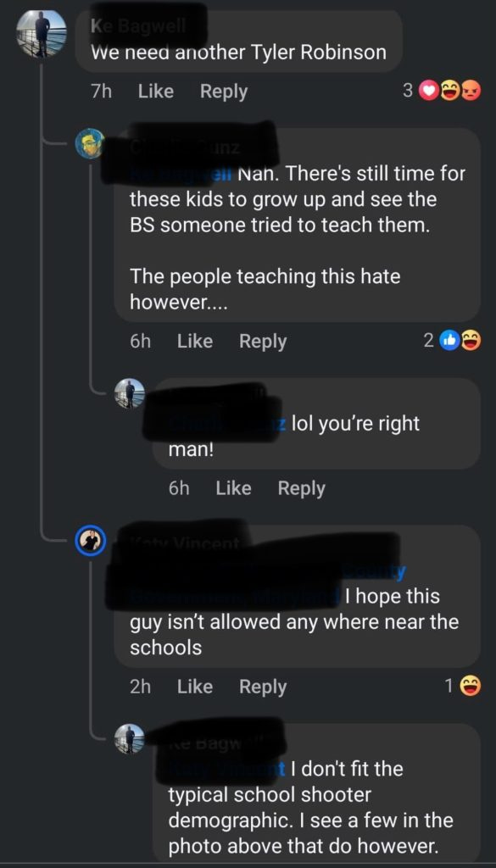The height and width of the screenshot is (868, 496).
Task: Reply to the "lol you're right man!" comment
Action: click(x=301, y=487)
